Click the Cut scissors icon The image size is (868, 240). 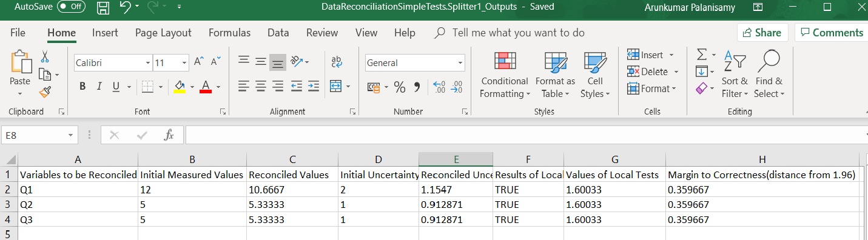click(44, 57)
